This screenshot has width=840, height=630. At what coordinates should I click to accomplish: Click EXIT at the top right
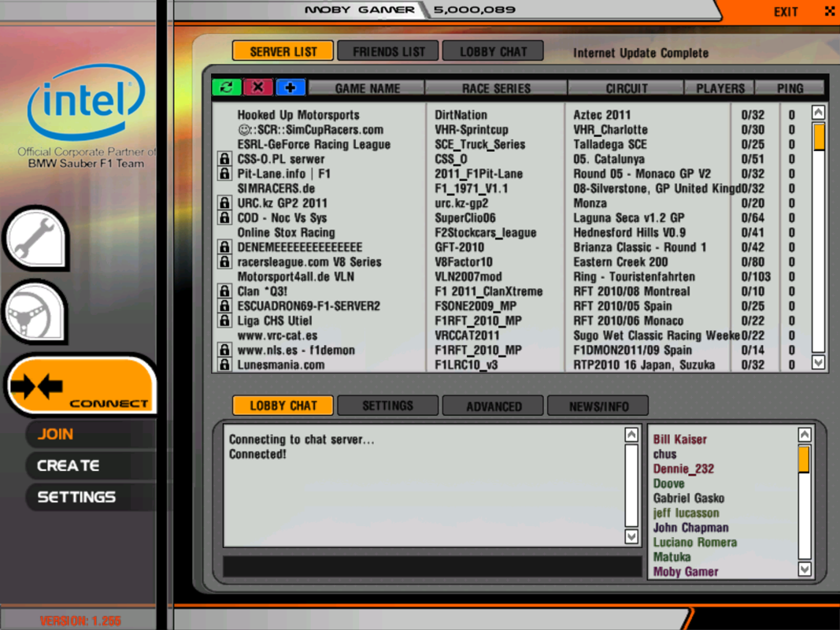point(785,11)
